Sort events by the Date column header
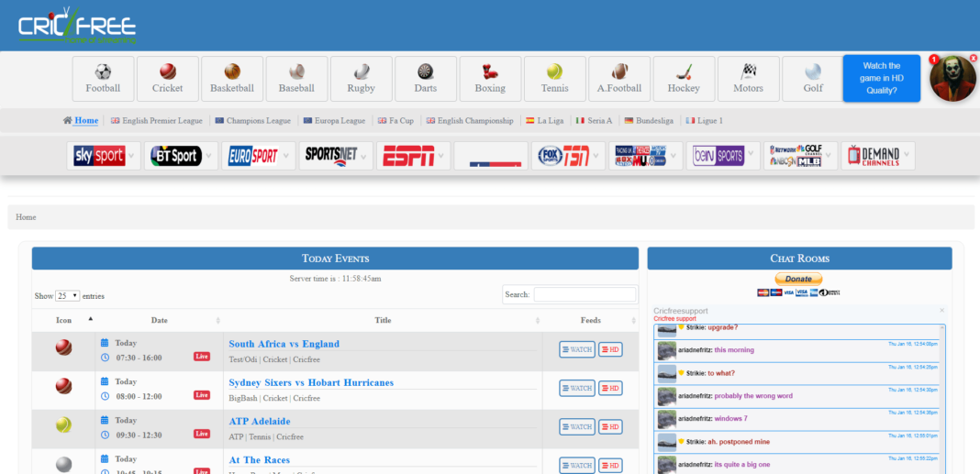 pos(160,320)
